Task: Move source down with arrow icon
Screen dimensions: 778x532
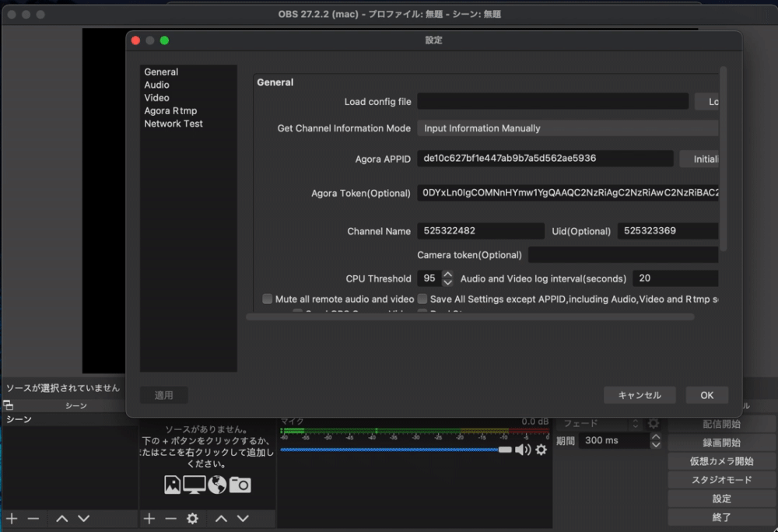Action: point(243,519)
